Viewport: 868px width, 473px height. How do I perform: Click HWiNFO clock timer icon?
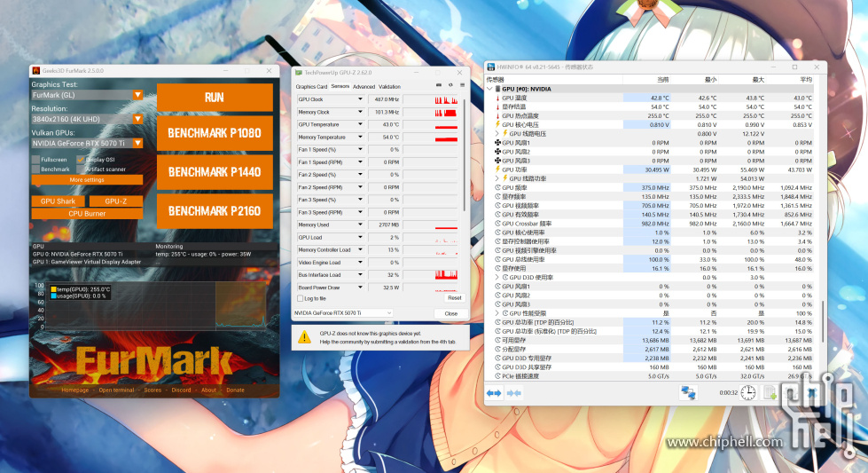point(748,393)
